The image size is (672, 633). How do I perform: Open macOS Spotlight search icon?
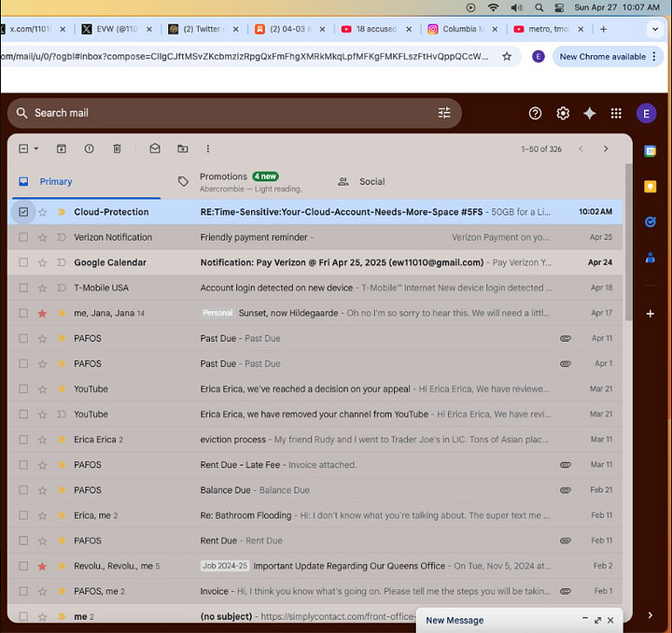539,7
